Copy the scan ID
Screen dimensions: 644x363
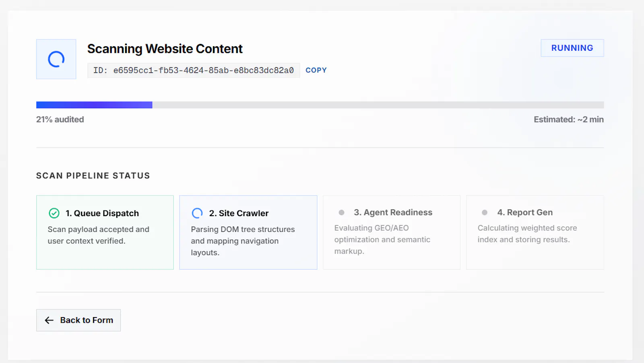[316, 70]
